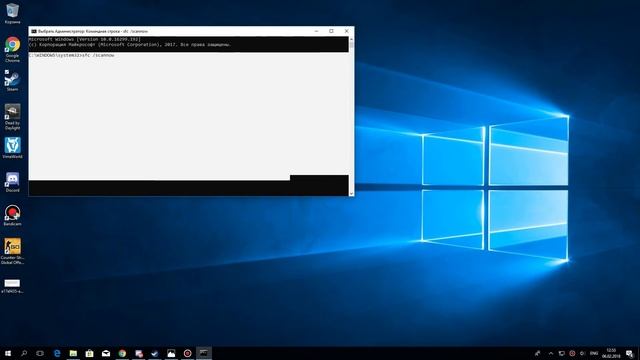Open the Windows Start menu

8,353
